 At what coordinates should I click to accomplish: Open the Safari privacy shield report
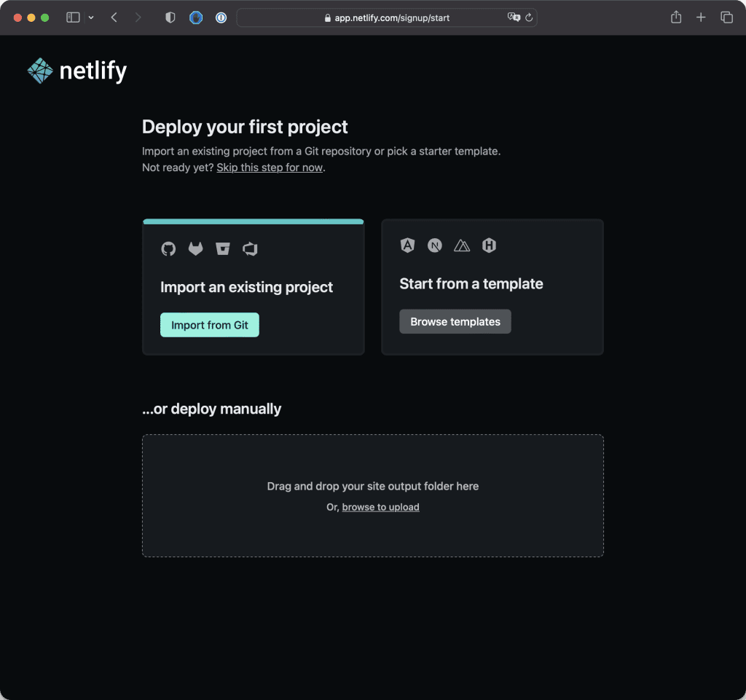(170, 17)
